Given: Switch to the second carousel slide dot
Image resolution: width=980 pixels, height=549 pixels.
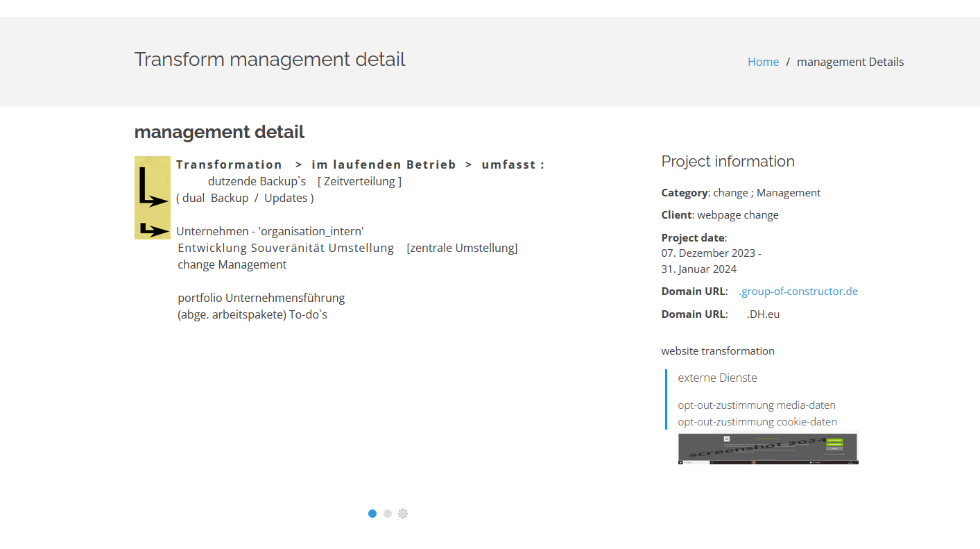Looking at the screenshot, I should [388, 514].
